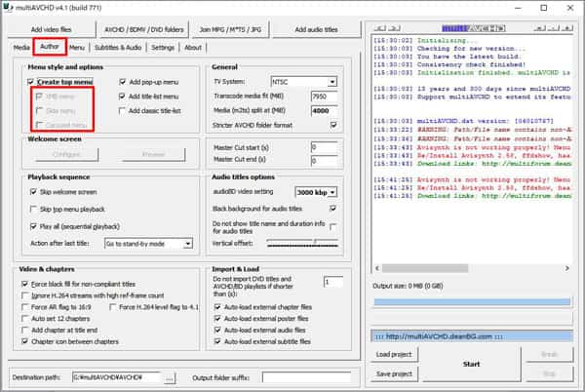Open the Subtitles & Audio tab
This screenshot has width=585, height=392.
118,47
